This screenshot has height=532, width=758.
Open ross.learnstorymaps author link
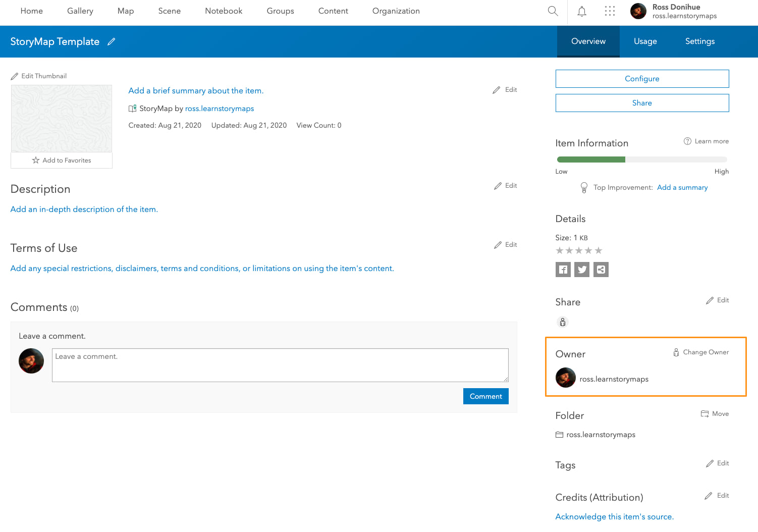coord(220,109)
